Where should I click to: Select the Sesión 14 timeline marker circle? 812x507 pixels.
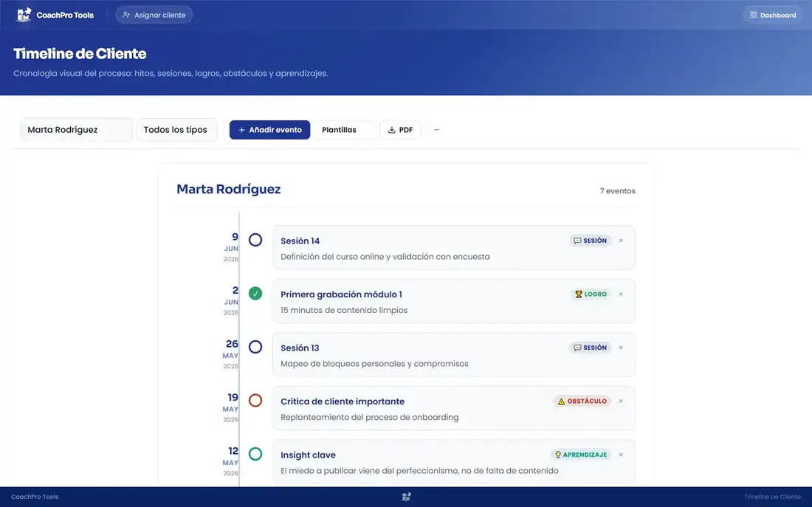255,240
